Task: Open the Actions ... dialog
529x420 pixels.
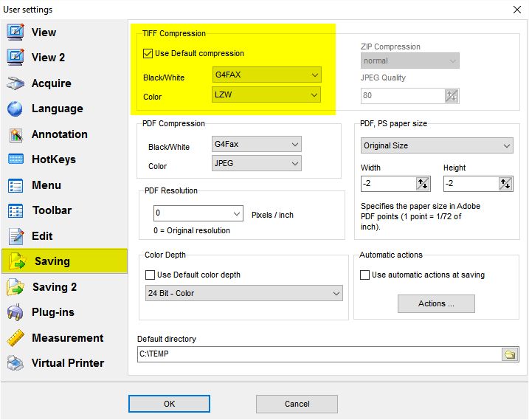Action: (x=436, y=303)
